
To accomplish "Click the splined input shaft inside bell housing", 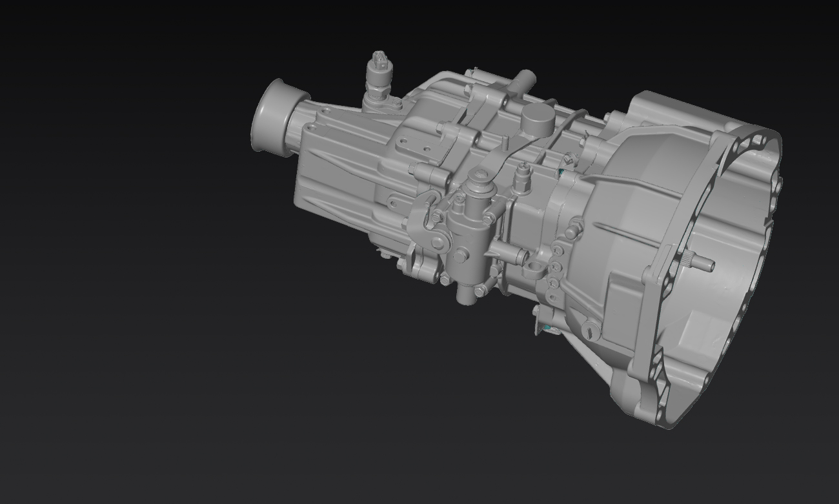I will (x=698, y=262).
